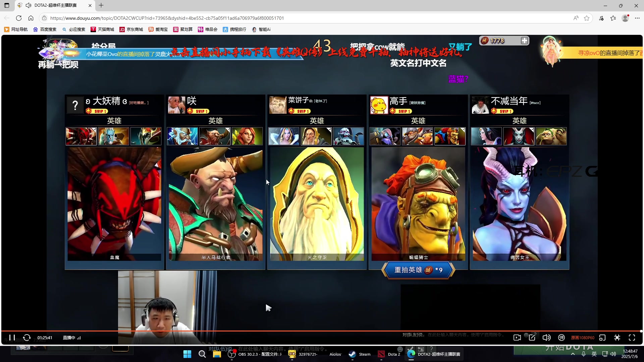Click the 半人马战行者 large hero portrait
Screen dimensions: 644x362
click(216, 204)
